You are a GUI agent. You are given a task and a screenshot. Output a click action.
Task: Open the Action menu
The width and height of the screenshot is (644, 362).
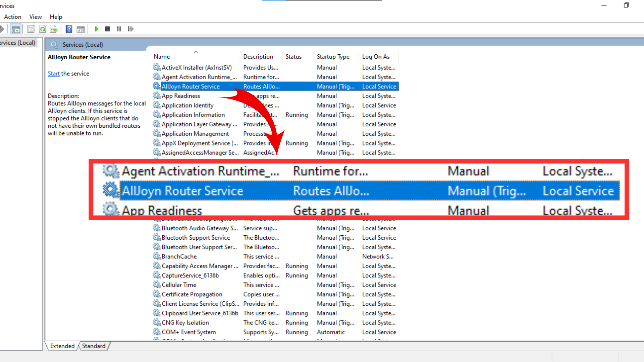pos(12,17)
